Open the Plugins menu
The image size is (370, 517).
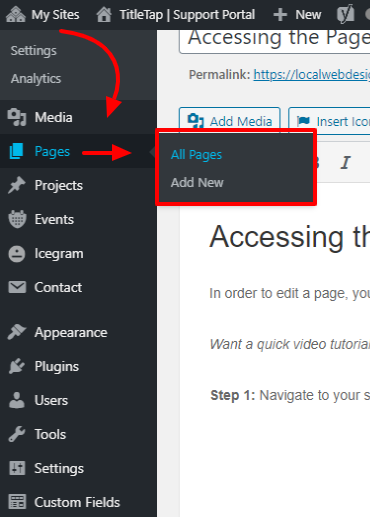point(57,367)
